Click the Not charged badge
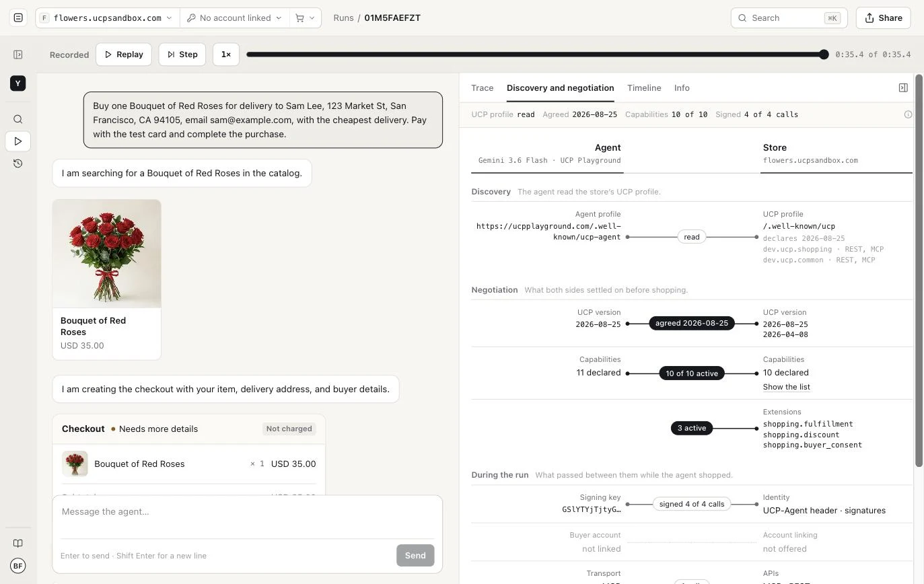 click(x=289, y=429)
